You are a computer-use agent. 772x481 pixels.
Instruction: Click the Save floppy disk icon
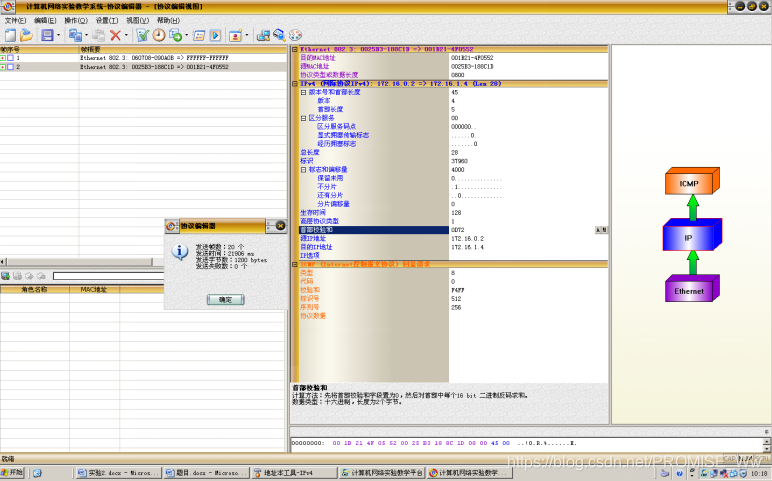(47, 35)
